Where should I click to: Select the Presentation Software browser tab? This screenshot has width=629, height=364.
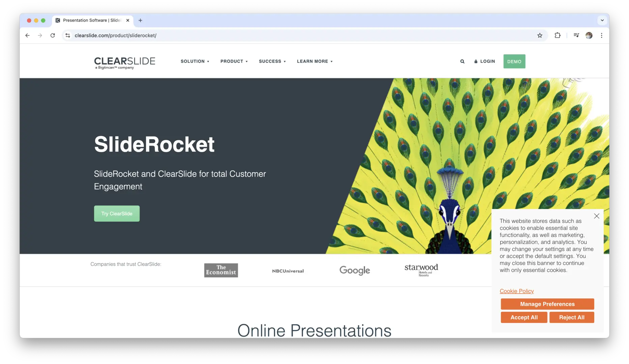tap(91, 20)
